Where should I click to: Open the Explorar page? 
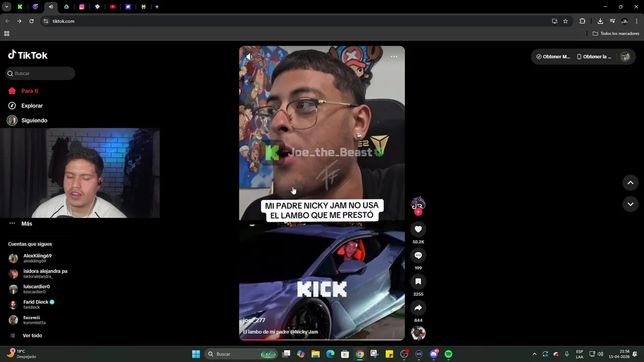point(32,106)
